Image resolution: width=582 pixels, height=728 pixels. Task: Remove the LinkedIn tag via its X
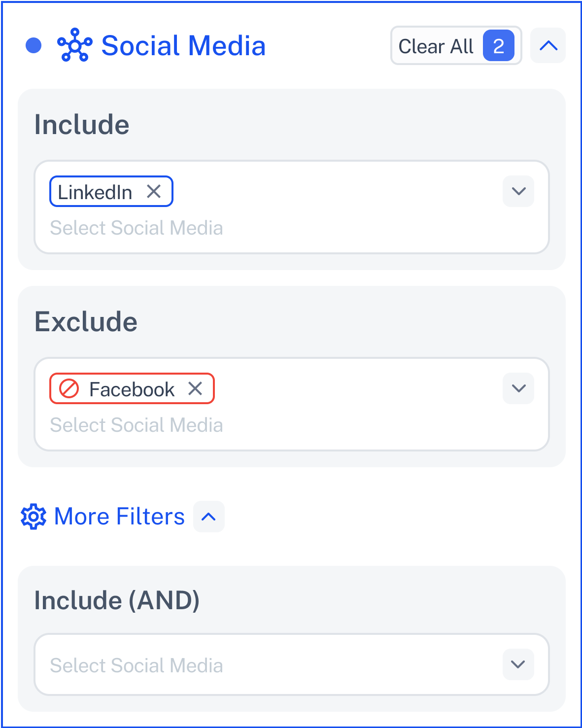pyautogui.click(x=154, y=191)
